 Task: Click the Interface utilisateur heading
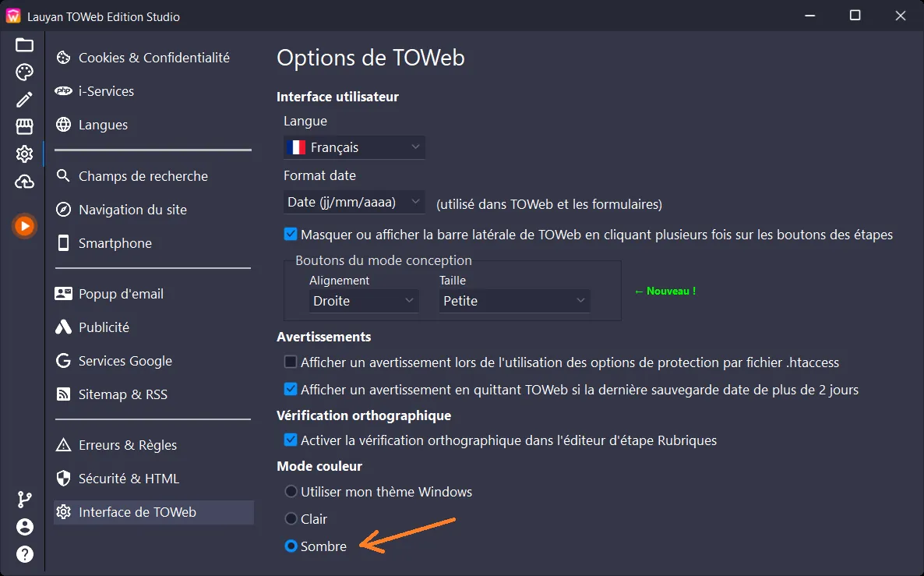(337, 97)
